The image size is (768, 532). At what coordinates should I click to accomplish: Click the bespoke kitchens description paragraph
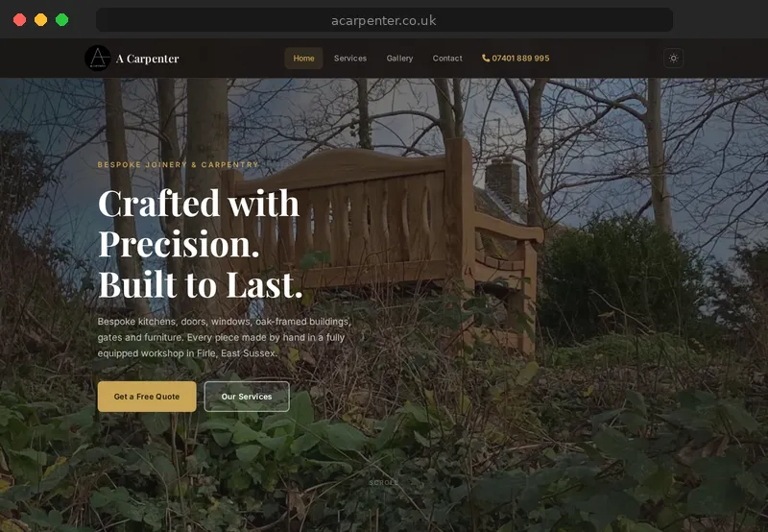[225, 337]
